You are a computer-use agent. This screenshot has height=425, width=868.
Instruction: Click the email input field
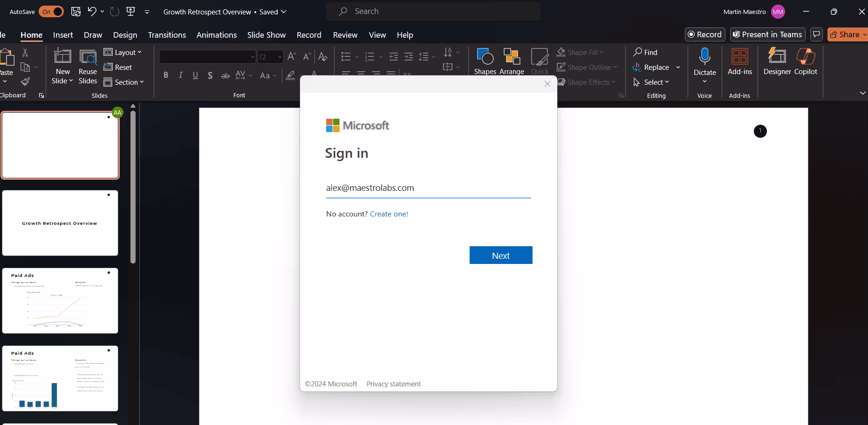tap(428, 188)
